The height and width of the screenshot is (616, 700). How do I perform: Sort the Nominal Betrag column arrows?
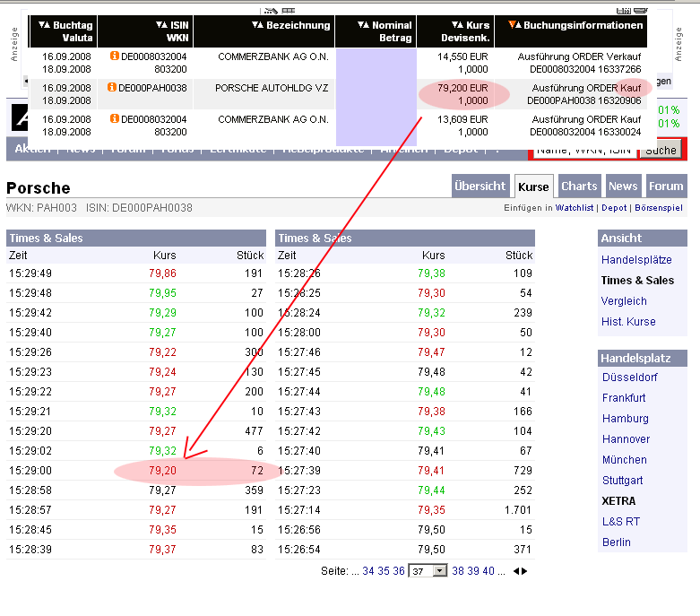pos(363,25)
